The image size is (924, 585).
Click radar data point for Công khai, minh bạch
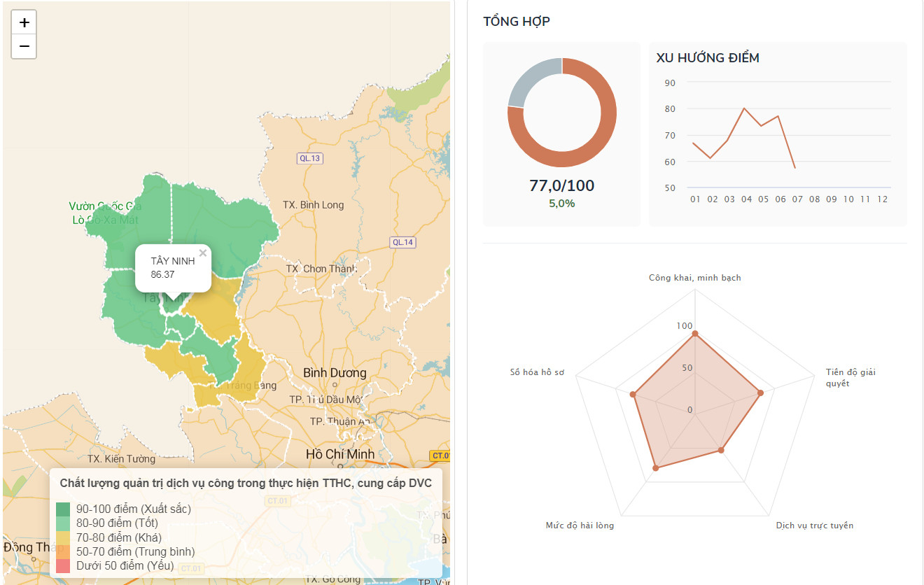[695, 334]
